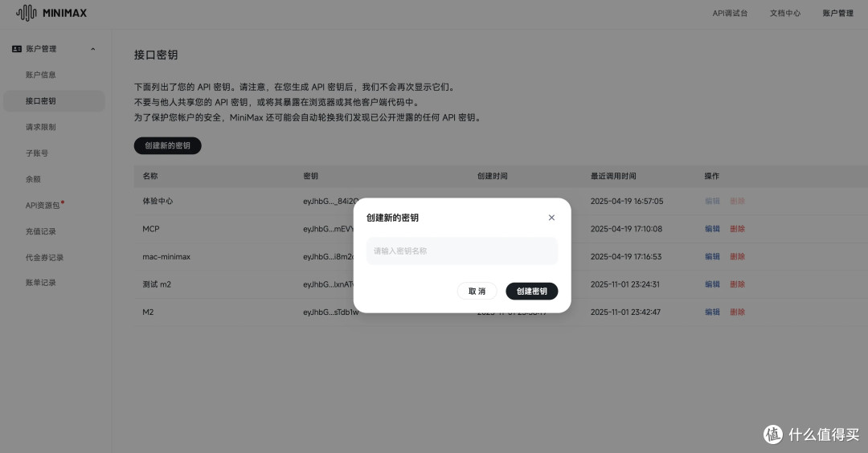Viewport: 868px width, 453px height.
Task: Open 账单记录 in the sidebar
Action: click(x=40, y=282)
